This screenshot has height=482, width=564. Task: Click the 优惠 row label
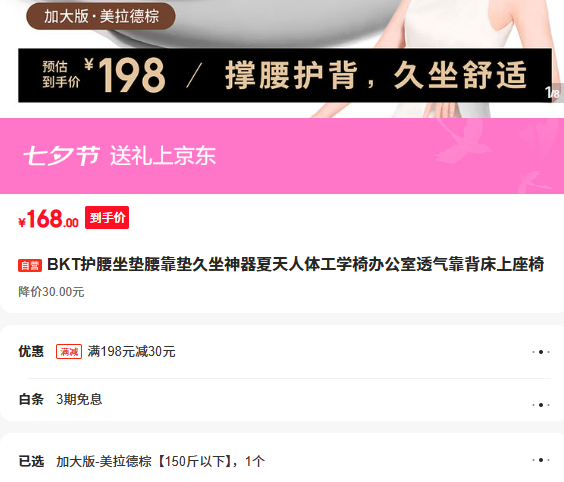31,351
